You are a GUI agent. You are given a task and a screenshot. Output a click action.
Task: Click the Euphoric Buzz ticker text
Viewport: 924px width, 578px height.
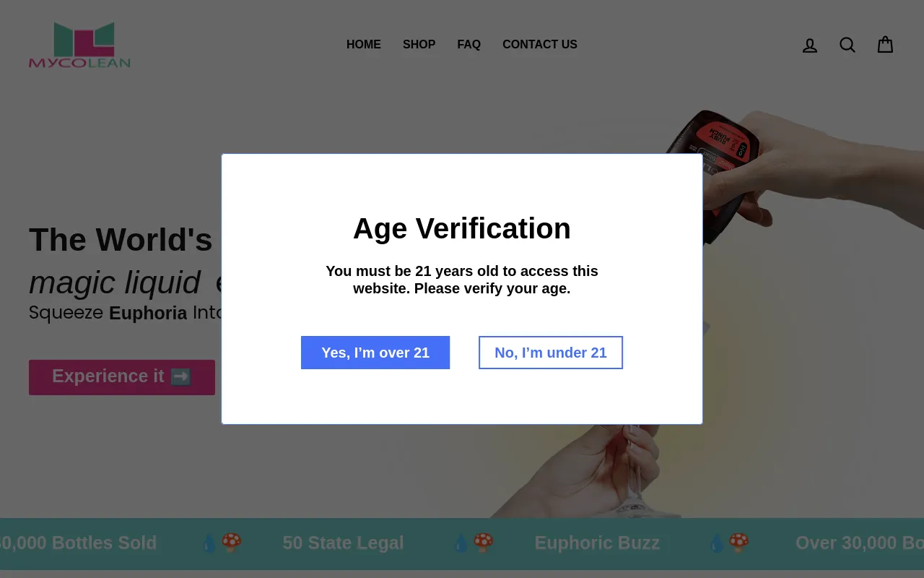click(597, 543)
